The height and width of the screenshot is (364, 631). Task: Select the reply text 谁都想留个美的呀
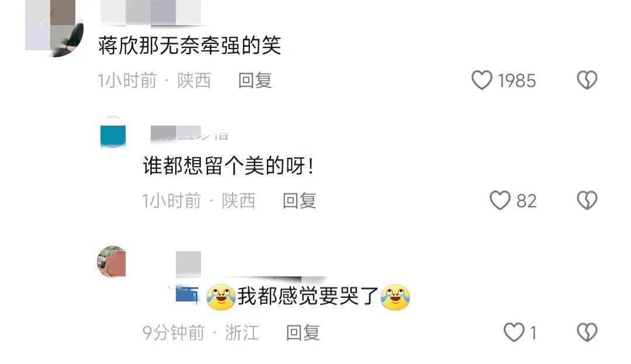click(x=228, y=166)
